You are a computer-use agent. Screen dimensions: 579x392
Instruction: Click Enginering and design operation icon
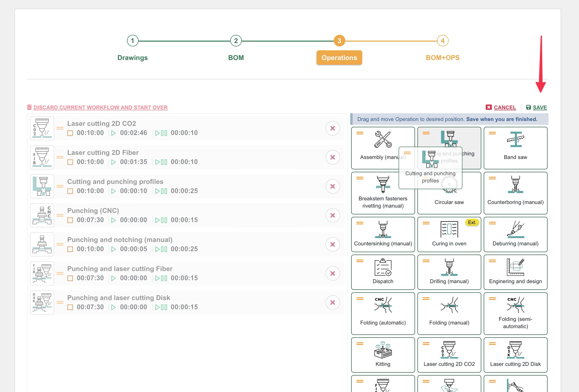coord(515,267)
